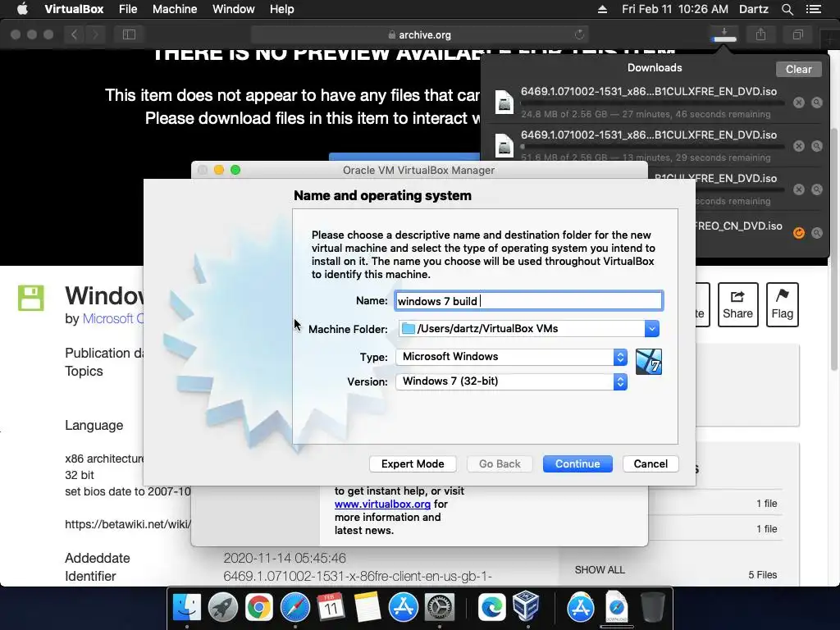This screenshot has height=630, width=840.
Task: Cancel the new virtual machine wizard
Action: click(x=651, y=464)
